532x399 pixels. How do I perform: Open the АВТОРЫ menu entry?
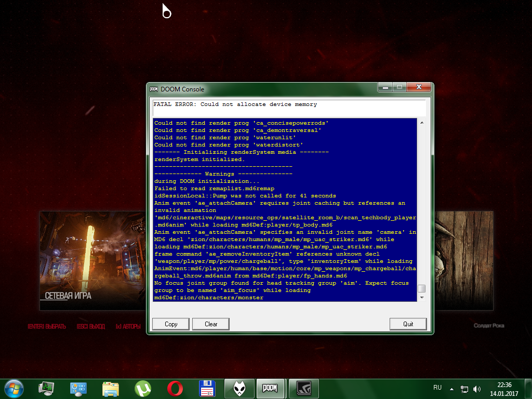(128, 326)
